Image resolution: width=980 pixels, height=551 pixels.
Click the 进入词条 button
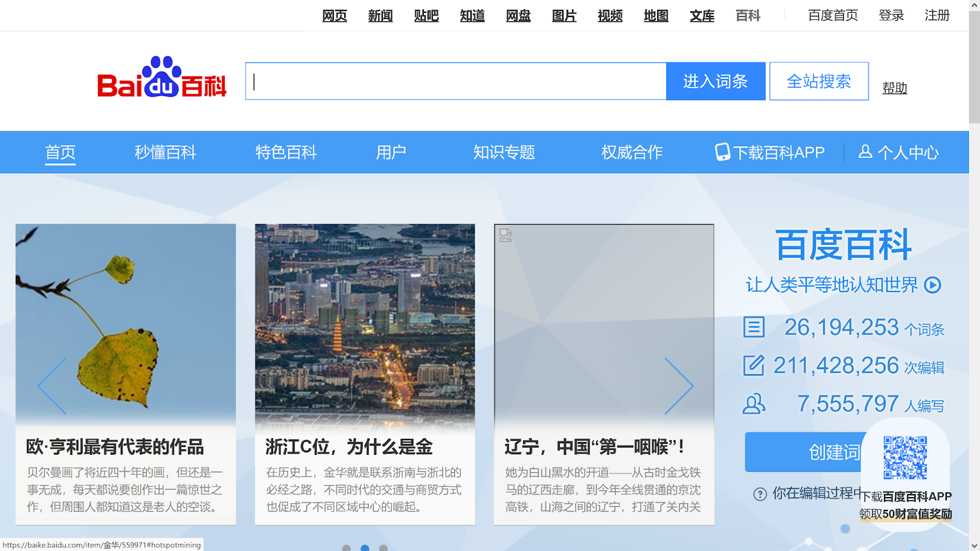click(716, 81)
